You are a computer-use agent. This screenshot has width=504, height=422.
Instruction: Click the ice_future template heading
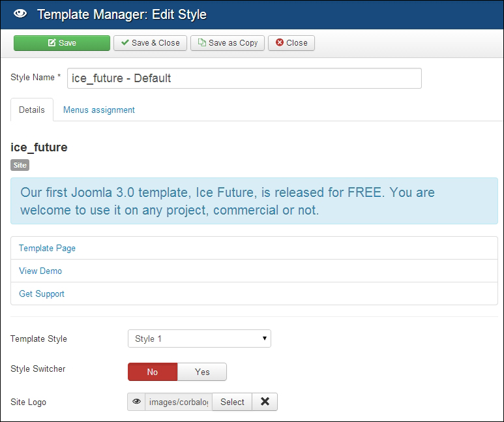(39, 147)
